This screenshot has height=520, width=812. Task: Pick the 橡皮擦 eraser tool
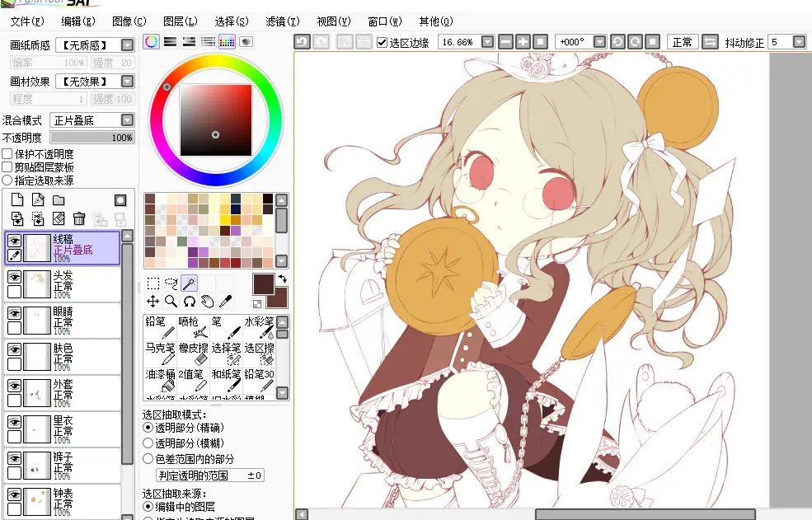tap(193, 354)
